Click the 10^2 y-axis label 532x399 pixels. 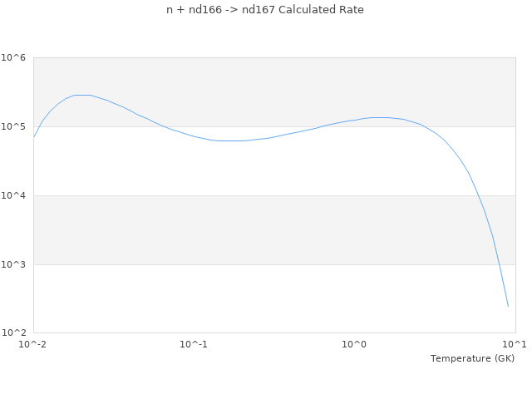click(13, 333)
